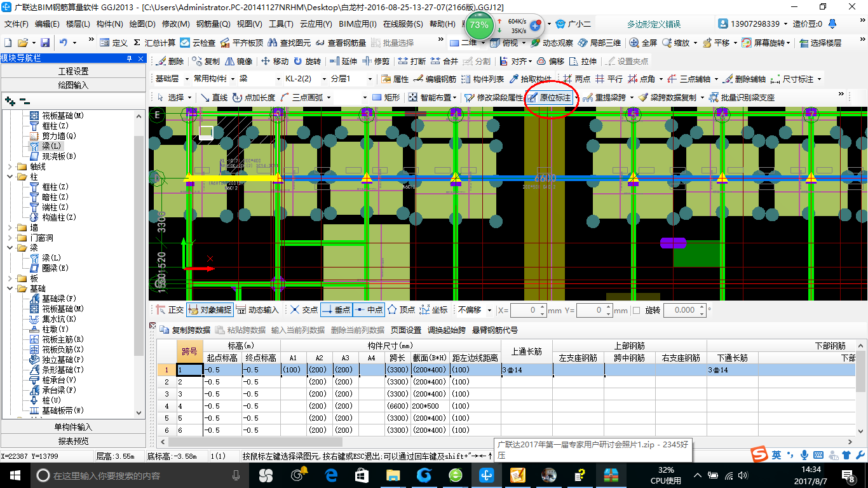Select 点加长度 drawing tool
The height and width of the screenshot is (488, 868).
(254, 97)
